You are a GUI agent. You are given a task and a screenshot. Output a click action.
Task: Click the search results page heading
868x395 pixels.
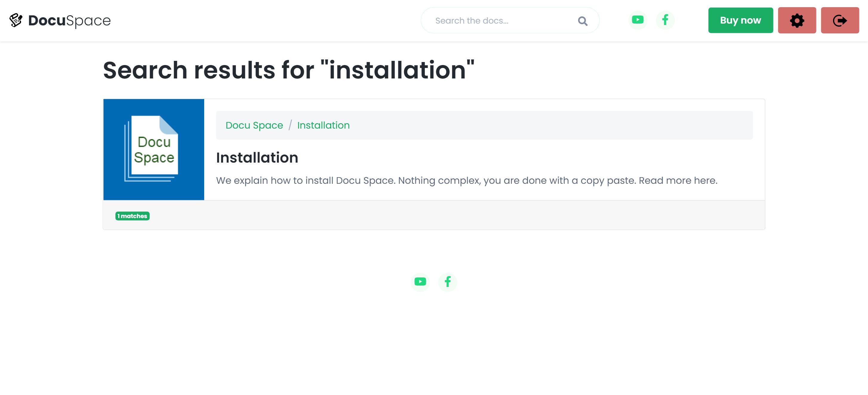tap(288, 70)
